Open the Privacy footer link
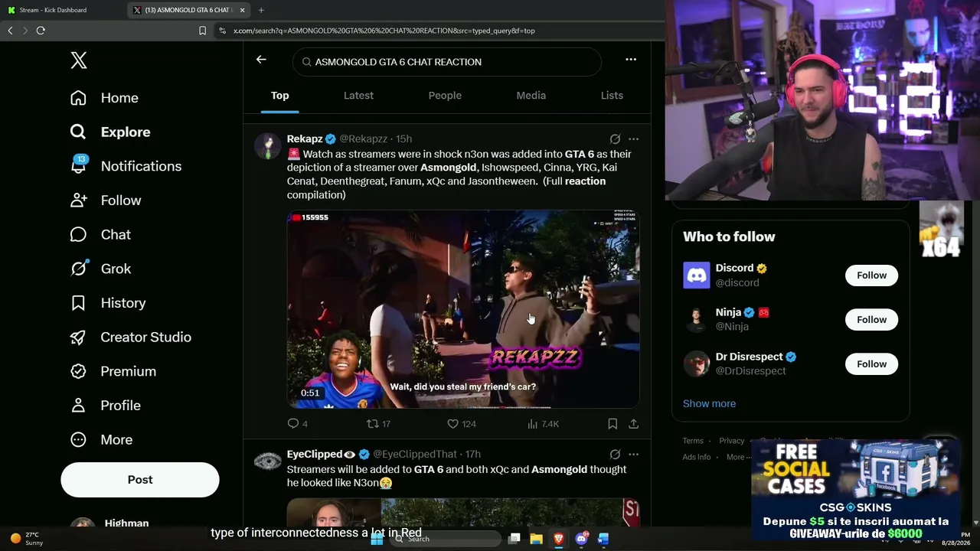Image resolution: width=980 pixels, height=551 pixels. (731, 441)
